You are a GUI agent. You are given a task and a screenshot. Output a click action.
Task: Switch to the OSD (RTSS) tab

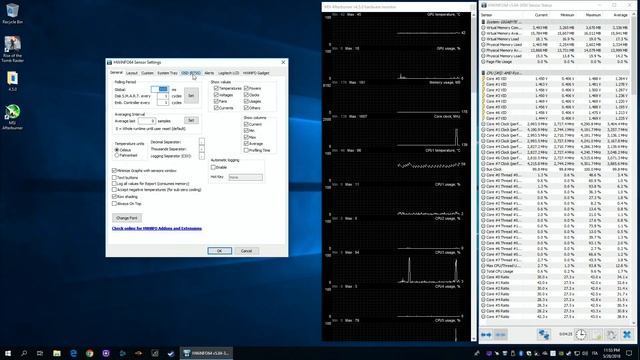[191, 73]
